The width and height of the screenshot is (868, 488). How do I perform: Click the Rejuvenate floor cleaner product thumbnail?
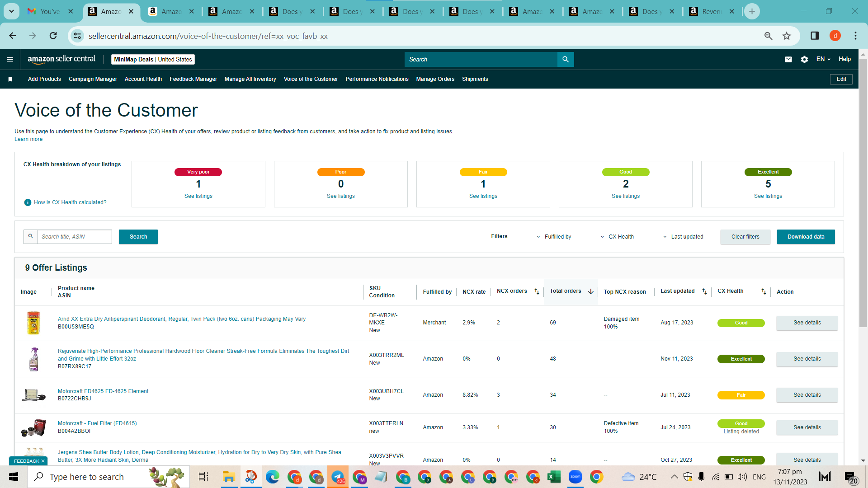33,359
